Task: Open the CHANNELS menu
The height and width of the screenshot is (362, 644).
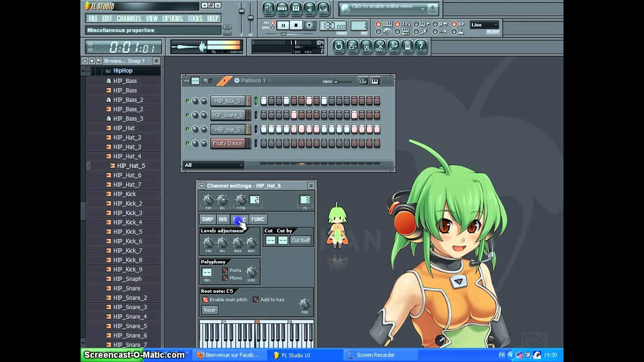Action: point(129,19)
